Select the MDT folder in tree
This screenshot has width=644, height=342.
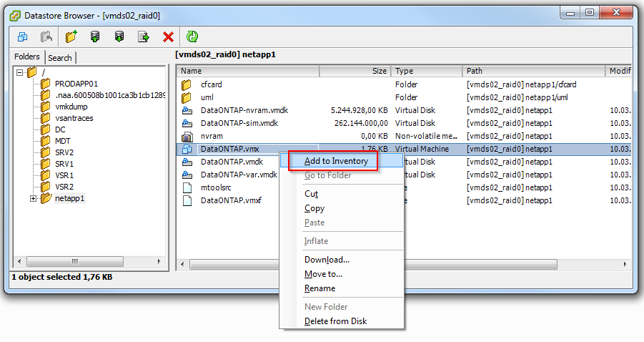pyautogui.click(x=62, y=141)
